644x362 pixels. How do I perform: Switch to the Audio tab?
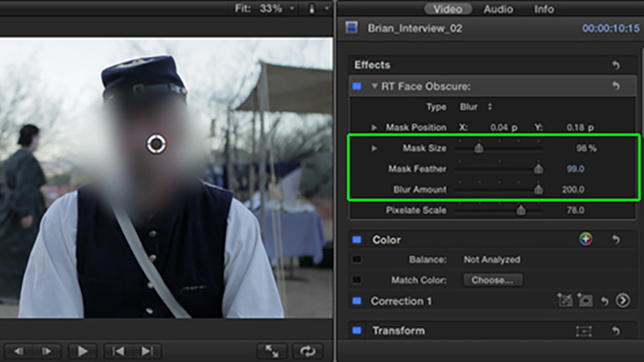pos(498,9)
